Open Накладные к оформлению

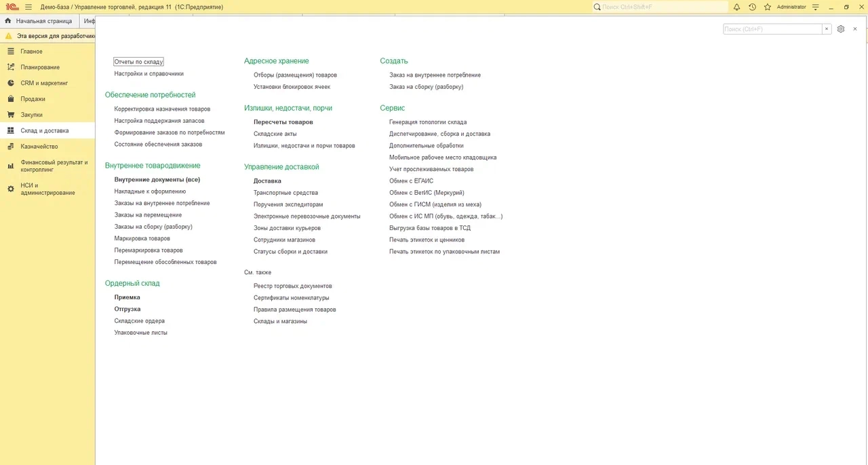(x=150, y=191)
